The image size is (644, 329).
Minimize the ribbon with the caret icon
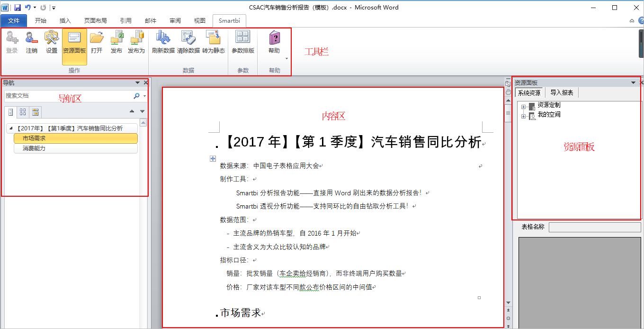632,21
